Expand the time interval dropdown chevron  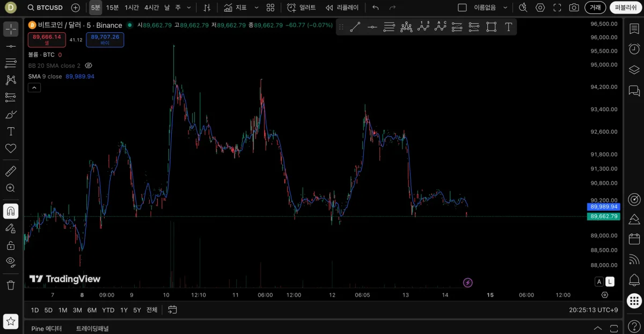tap(188, 8)
